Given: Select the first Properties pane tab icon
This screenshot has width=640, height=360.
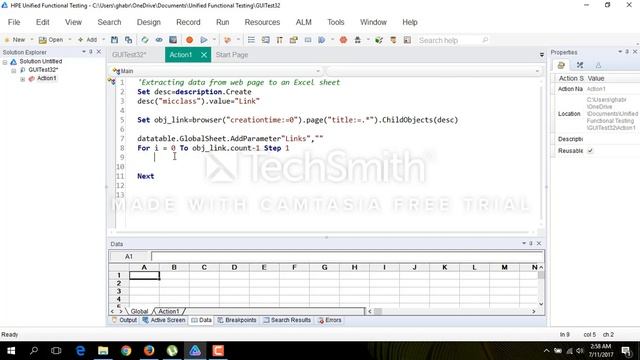Looking at the screenshot, I should click(x=561, y=65).
